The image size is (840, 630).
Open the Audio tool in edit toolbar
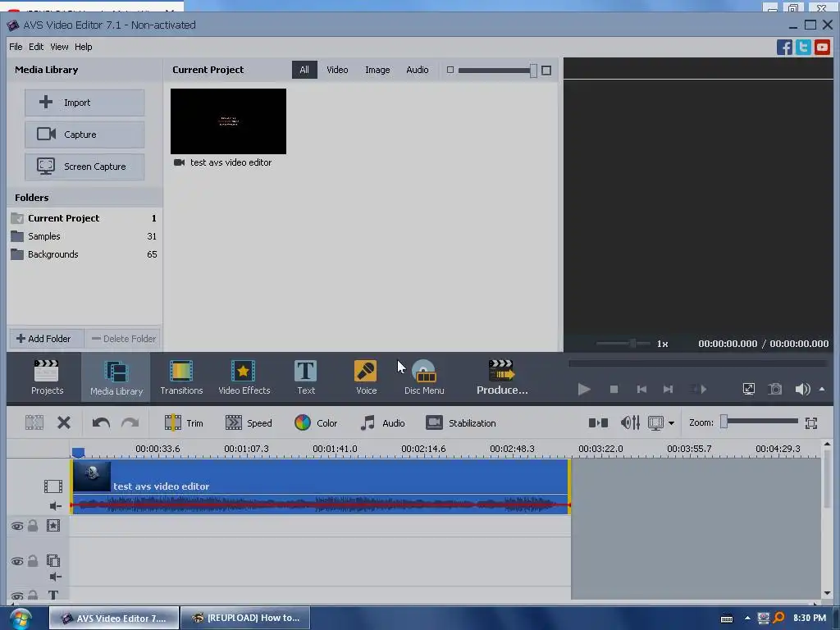[382, 422]
